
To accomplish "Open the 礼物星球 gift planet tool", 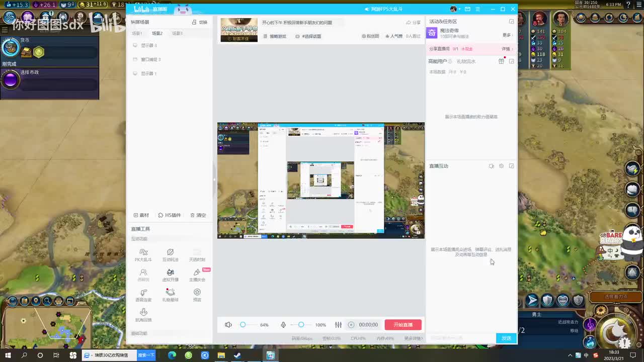I will [x=170, y=295].
